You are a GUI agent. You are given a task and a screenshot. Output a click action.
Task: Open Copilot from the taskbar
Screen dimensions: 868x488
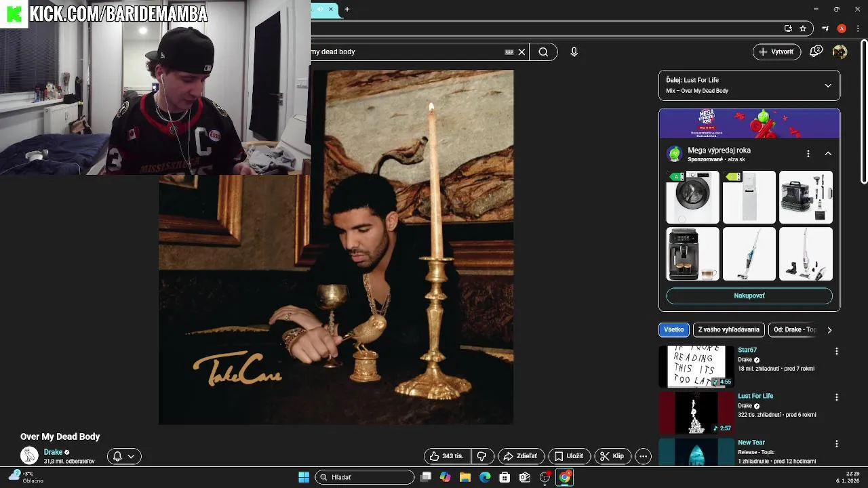coord(445,477)
